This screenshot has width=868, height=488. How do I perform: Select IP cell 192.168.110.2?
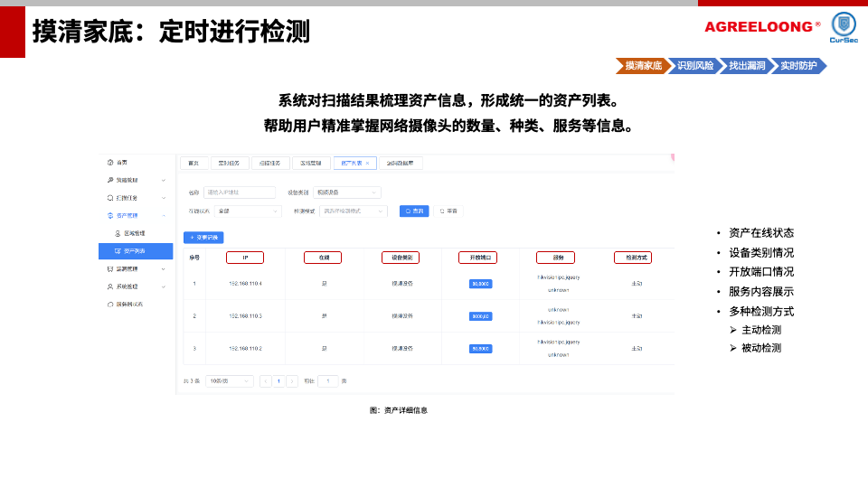(246, 349)
